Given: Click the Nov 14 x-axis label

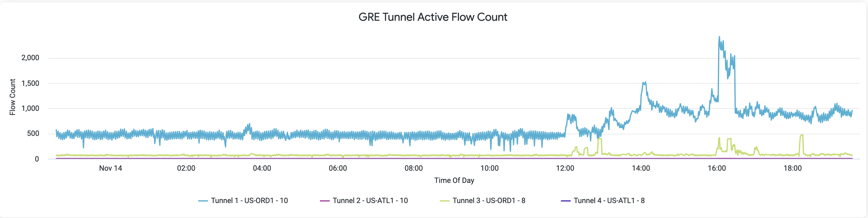Looking at the screenshot, I should [110, 168].
